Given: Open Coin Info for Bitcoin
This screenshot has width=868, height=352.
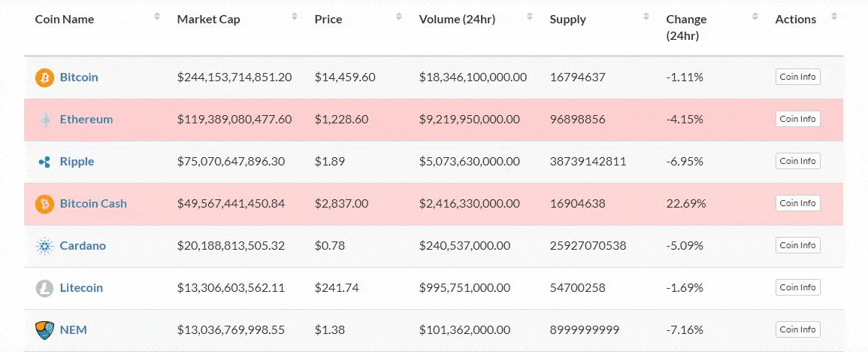Looking at the screenshot, I should coord(797,77).
